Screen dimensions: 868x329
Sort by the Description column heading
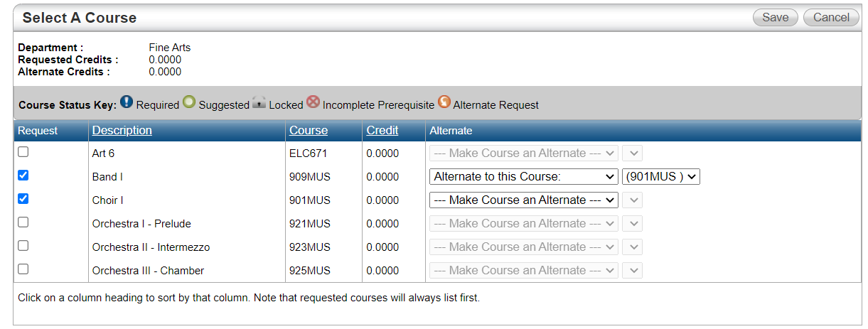pos(122,131)
